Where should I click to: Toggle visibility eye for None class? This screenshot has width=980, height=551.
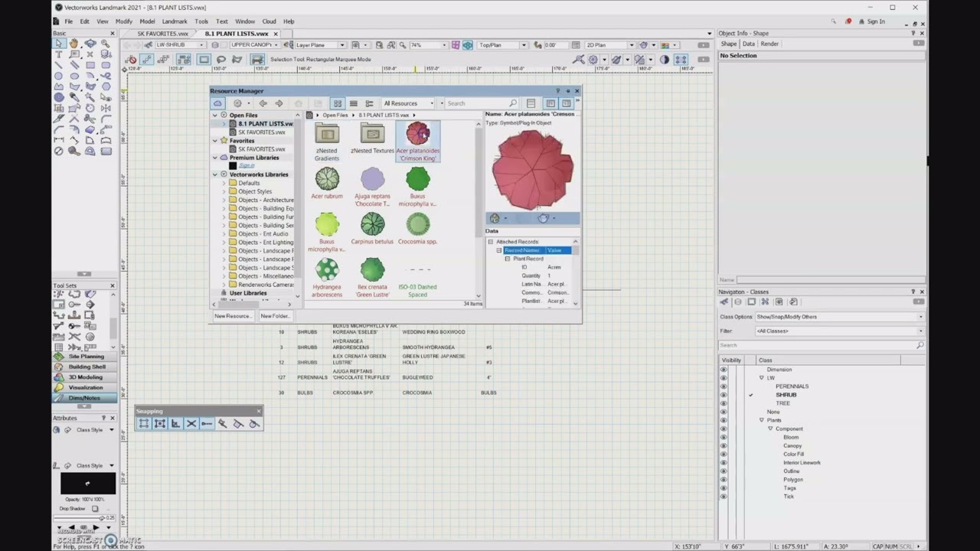[724, 412]
